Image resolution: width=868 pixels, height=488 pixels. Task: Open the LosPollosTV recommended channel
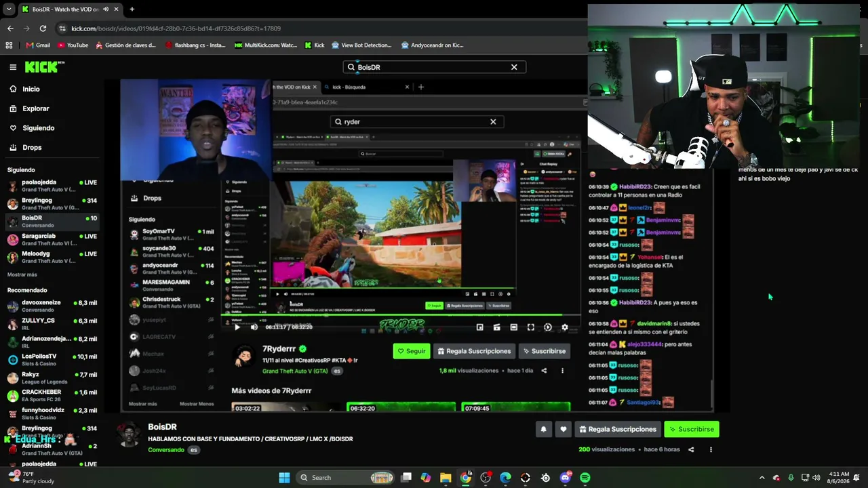tap(52, 359)
